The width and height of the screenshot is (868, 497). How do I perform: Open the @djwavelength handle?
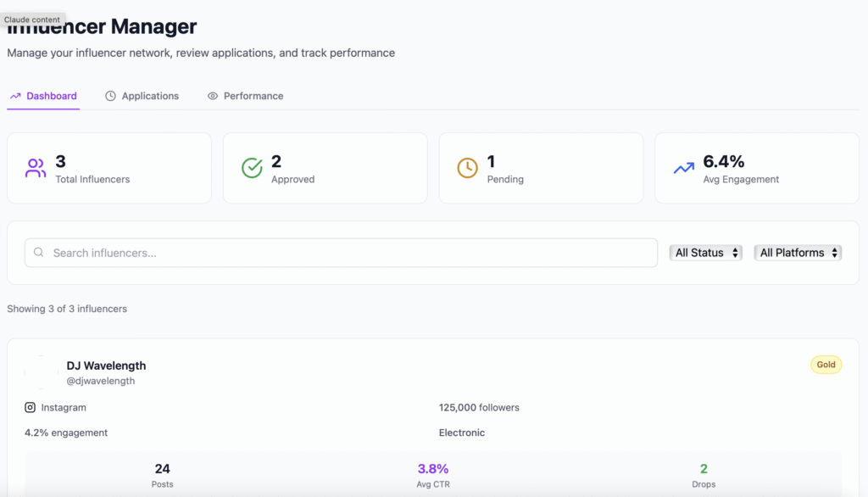(101, 382)
